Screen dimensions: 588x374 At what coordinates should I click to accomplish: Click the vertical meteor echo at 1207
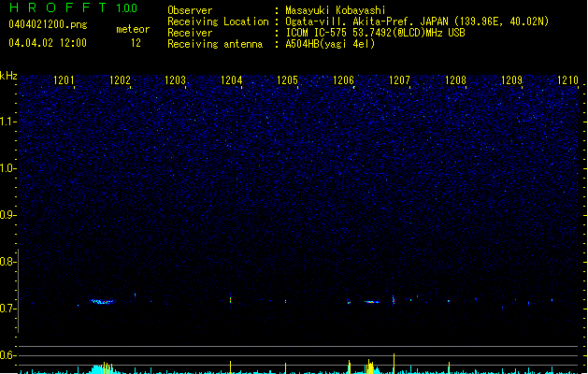(x=394, y=300)
